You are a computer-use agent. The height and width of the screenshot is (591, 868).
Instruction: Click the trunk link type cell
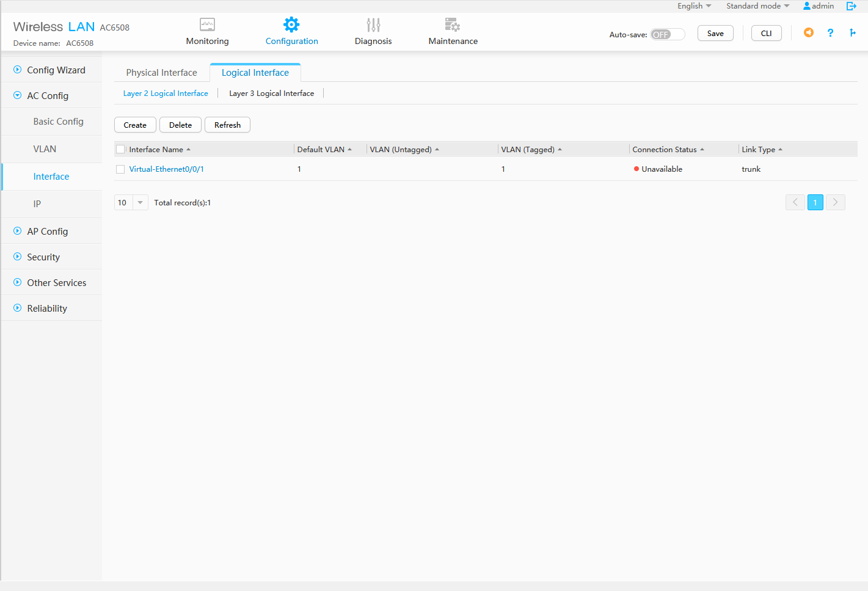(751, 169)
